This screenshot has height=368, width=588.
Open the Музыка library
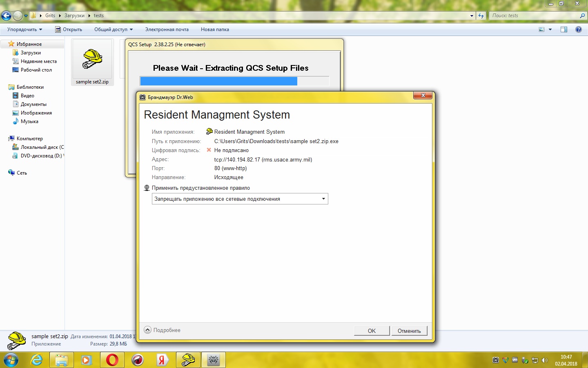[x=29, y=121]
